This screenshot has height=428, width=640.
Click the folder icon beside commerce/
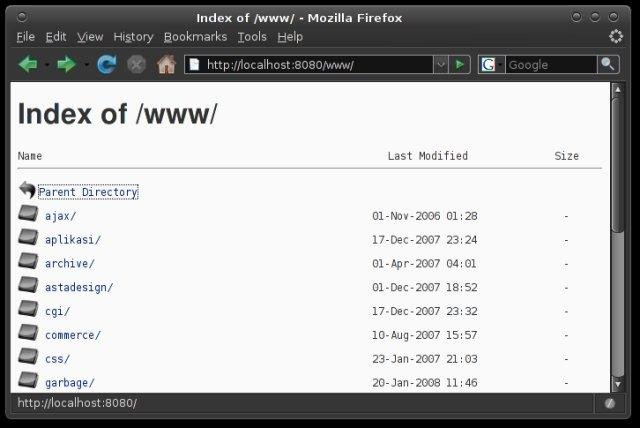pyautogui.click(x=28, y=333)
